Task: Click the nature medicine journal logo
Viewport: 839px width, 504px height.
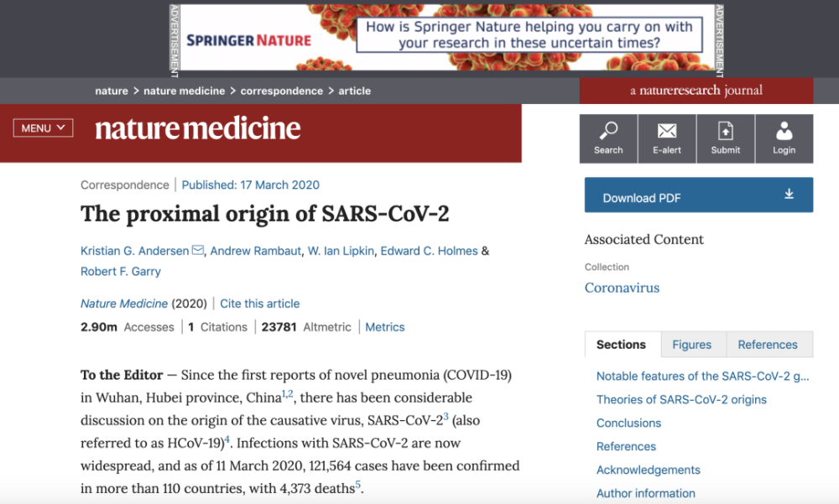Action: [x=197, y=129]
